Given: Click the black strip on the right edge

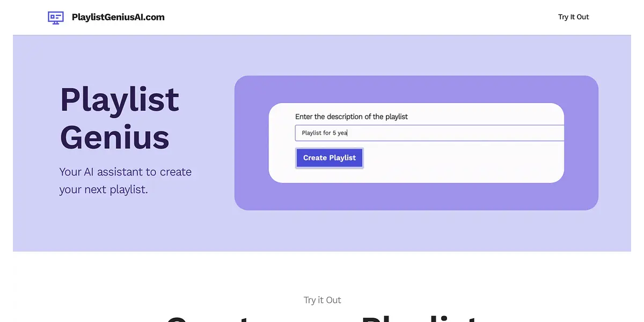Looking at the screenshot, I should pyautogui.click(x=638, y=161).
